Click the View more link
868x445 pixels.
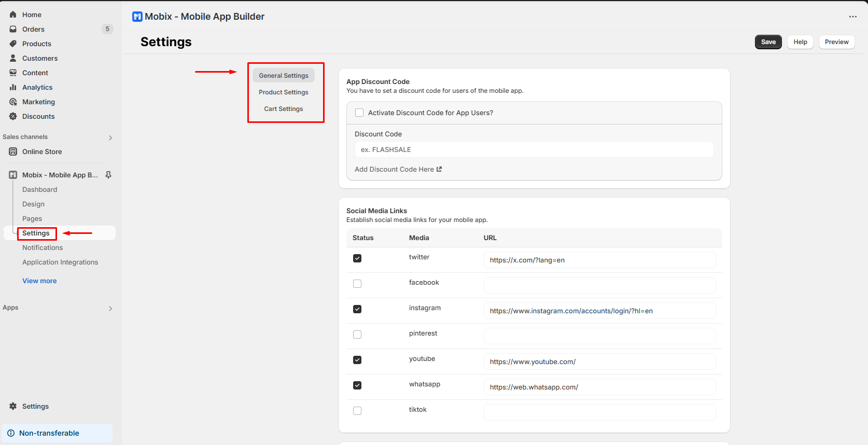click(39, 281)
